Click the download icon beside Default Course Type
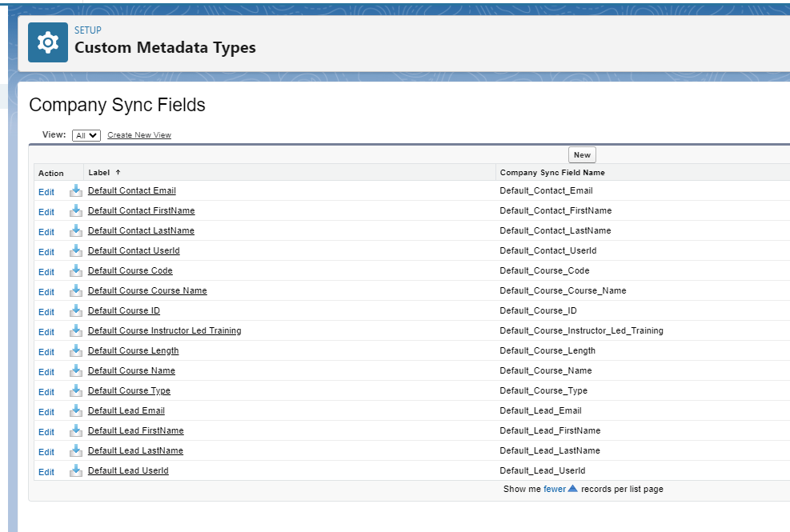This screenshot has width=790, height=532. tap(75, 391)
